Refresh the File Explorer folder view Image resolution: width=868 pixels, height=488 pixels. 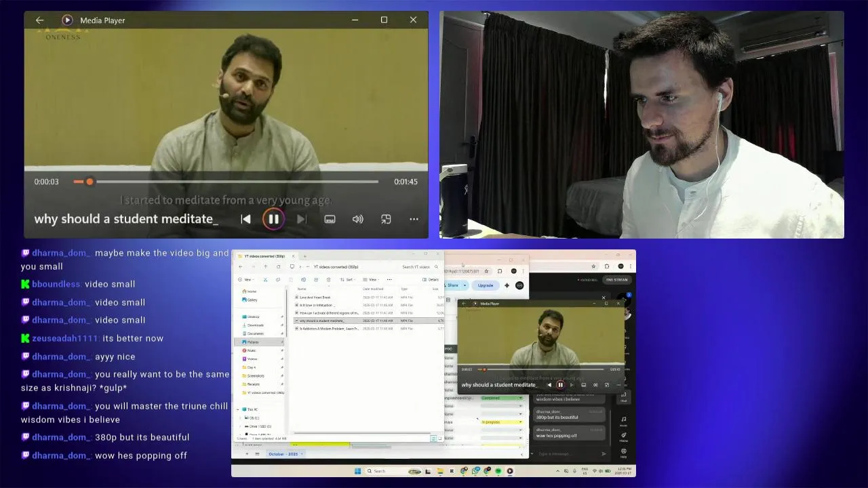tap(278, 266)
